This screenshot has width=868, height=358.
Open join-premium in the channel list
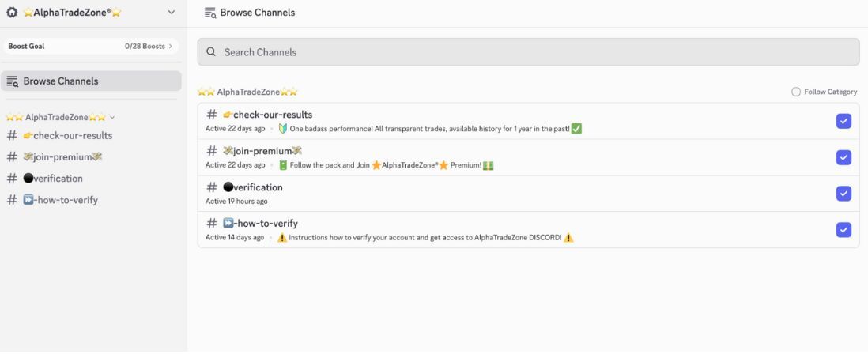coord(528,158)
